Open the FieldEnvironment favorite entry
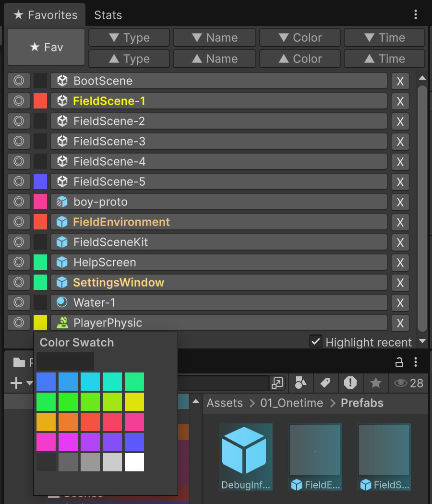This screenshot has width=432, height=504. point(218,222)
